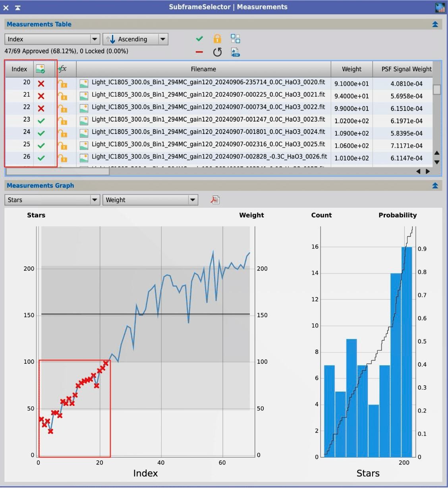The width and height of the screenshot is (448, 489).
Task: Click PSF signal weight value 7.1171e-04
Action: [406, 146]
